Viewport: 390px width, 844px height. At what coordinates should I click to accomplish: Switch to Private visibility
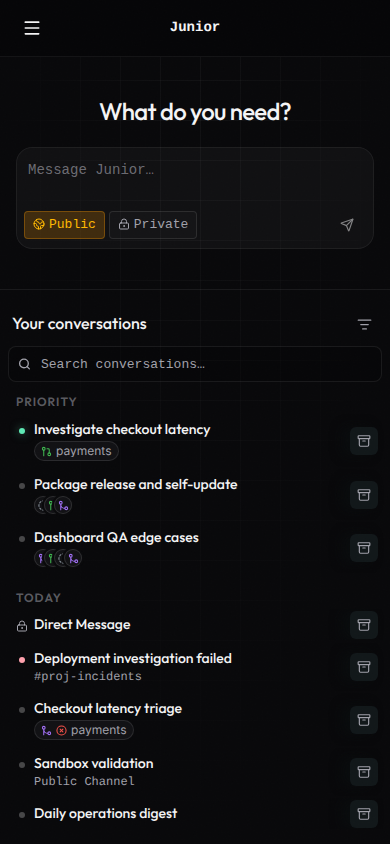click(x=153, y=224)
